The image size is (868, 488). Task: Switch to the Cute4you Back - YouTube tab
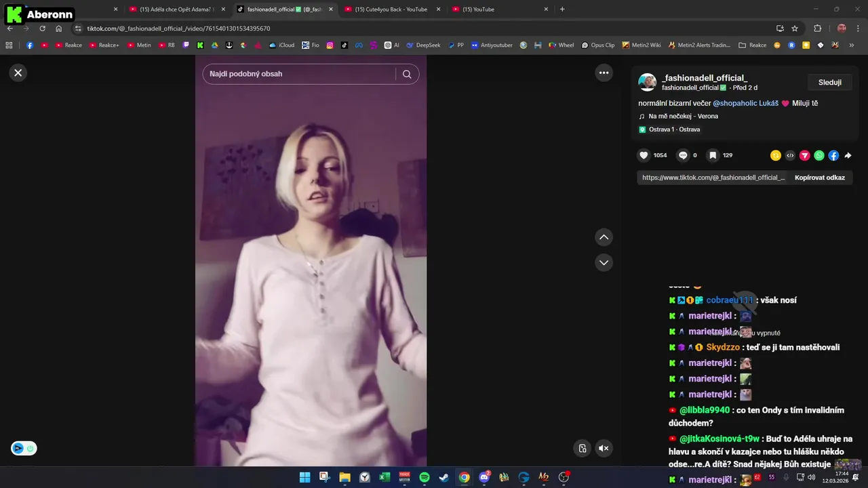(391, 9)
